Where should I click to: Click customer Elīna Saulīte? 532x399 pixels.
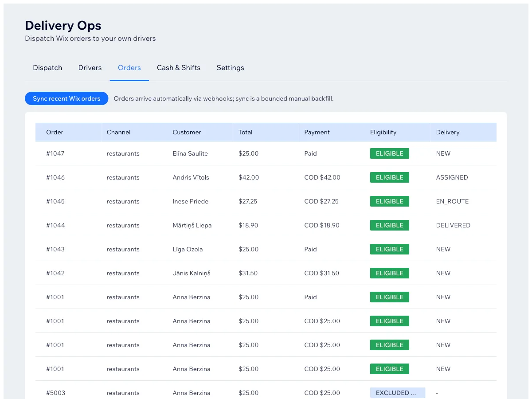click(x=190, y=153)
